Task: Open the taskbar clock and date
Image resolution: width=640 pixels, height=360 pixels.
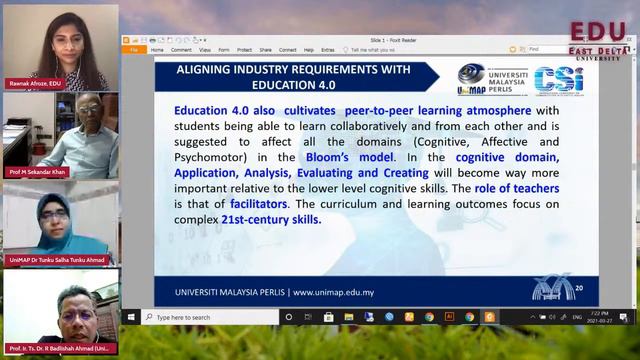Action: (x=600, y=317)
